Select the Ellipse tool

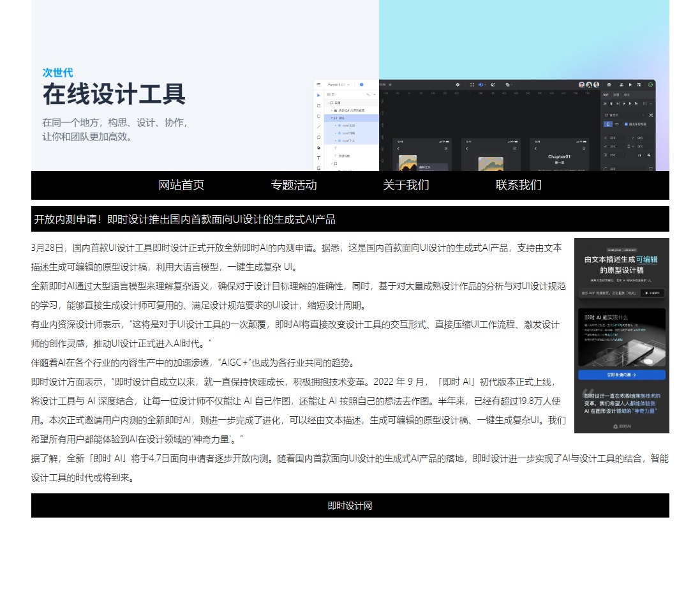tap(319, 116)
